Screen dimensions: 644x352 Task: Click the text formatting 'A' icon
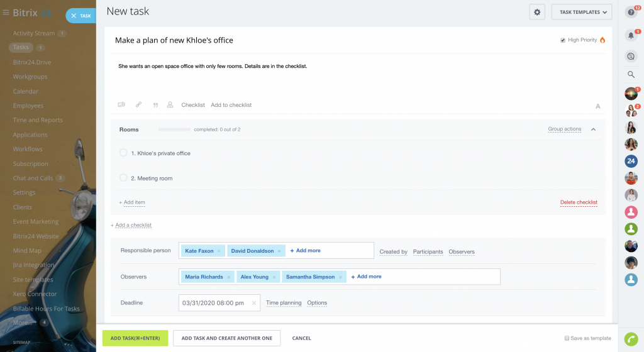point(597,106)
